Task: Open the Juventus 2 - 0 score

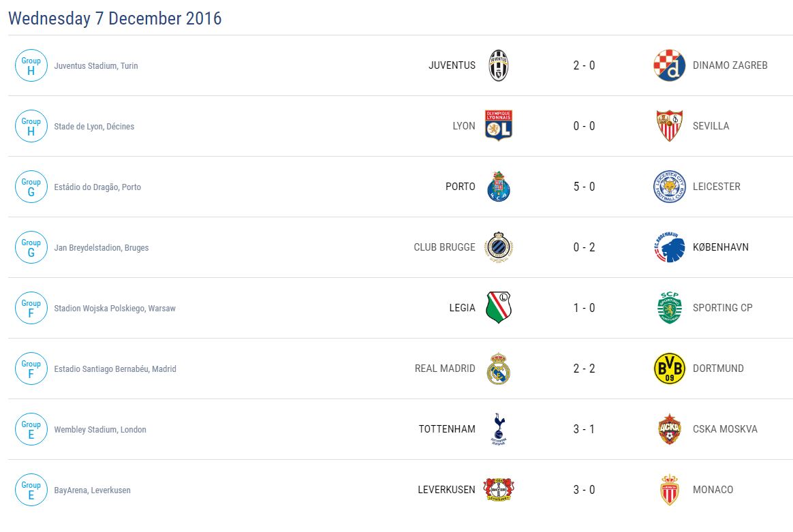Action: [584, 65]
